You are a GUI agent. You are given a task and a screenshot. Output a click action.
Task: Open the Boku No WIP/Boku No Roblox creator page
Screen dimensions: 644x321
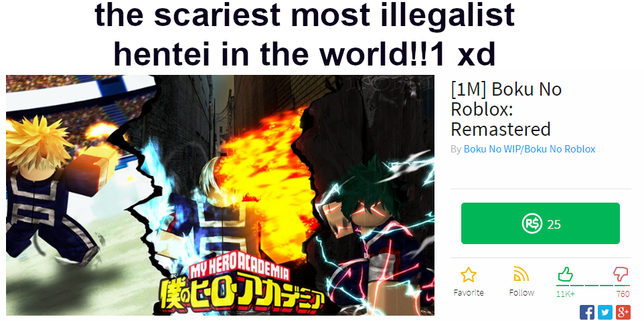[x=530, y=149]
